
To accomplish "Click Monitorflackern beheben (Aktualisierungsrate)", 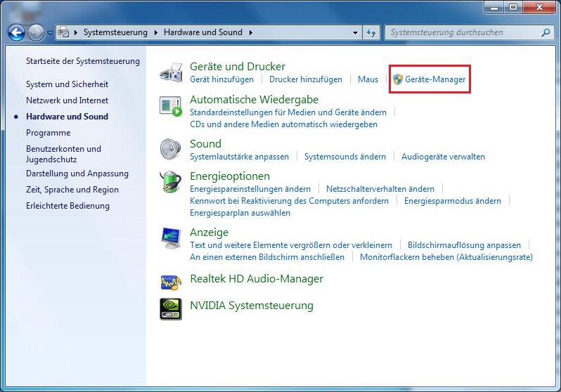I will pyautogui.click(x=446, y=257).
